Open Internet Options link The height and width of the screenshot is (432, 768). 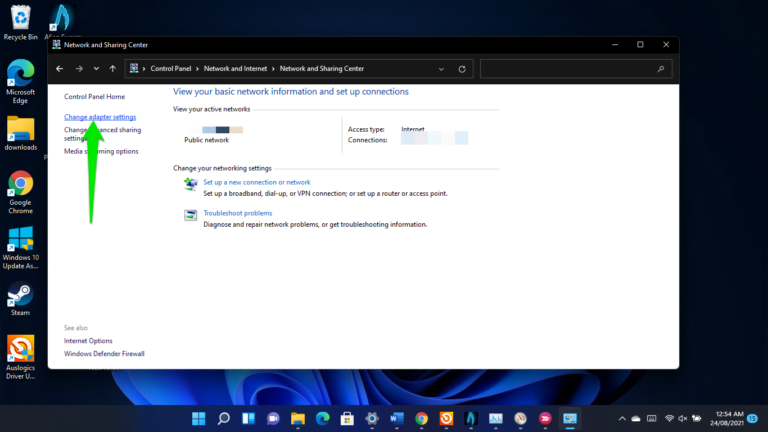tap(88, 341)
